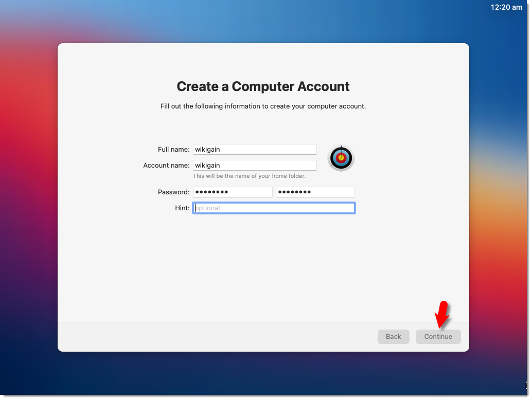Click the 12:20 am clock

pos(506,7)
